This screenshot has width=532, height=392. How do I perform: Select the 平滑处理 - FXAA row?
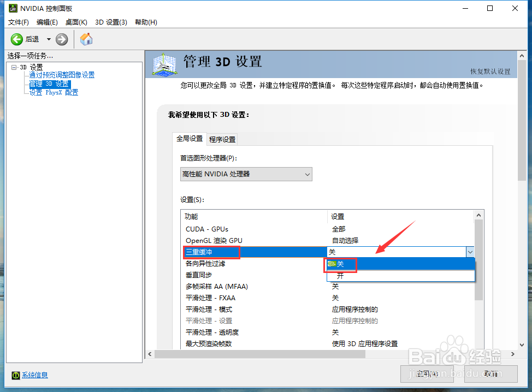tap(327, 298)
